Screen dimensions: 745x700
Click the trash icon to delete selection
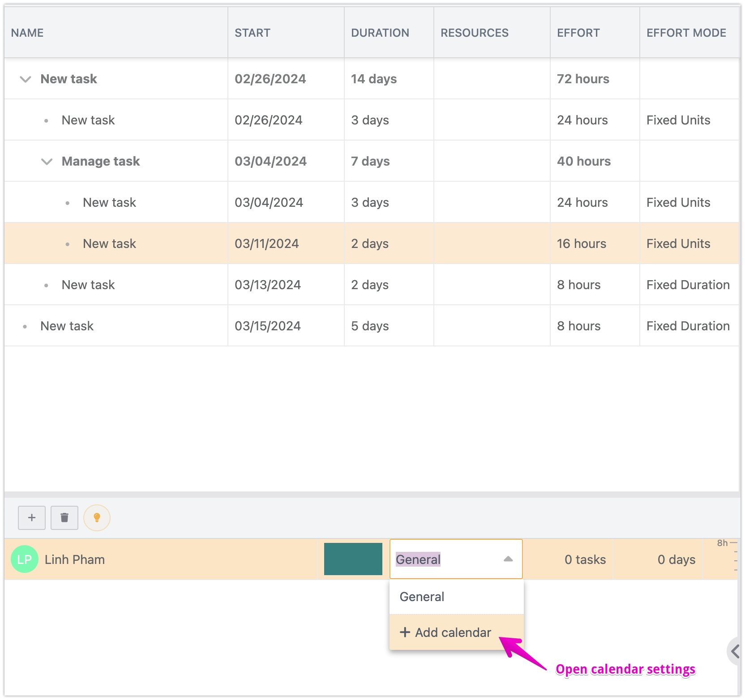click(64, 518)
